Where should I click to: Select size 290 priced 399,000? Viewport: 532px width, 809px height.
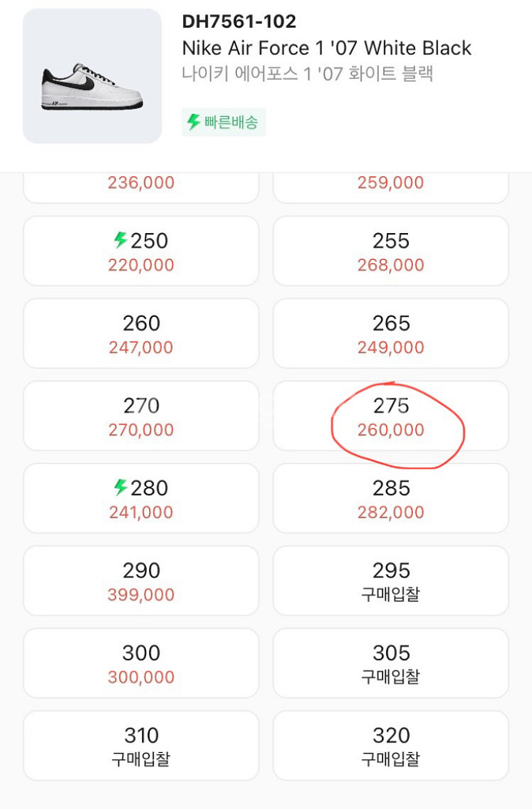click(x=141, y=581)
